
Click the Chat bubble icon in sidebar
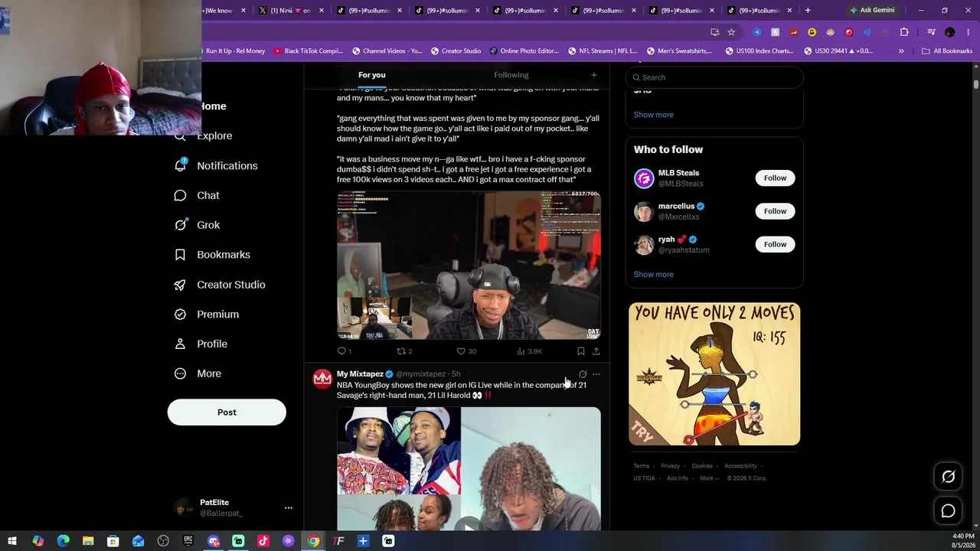(180, 195)
